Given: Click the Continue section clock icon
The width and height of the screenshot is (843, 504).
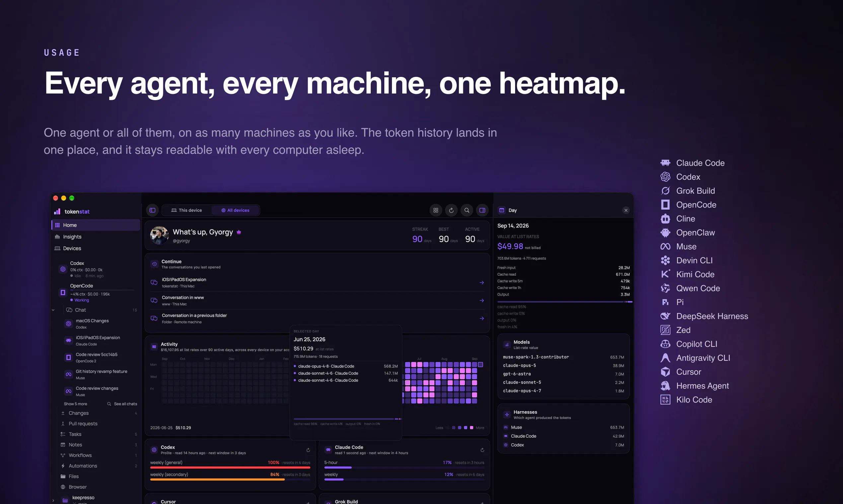Looking at the screenshot, I should point(154,264).
